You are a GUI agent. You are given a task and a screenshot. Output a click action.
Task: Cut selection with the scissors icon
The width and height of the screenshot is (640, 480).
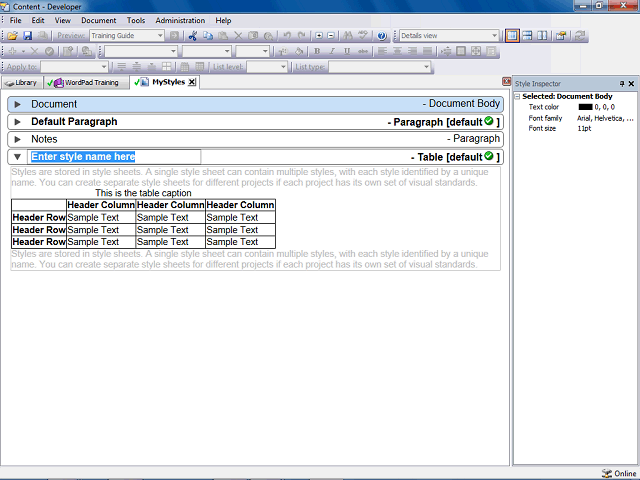193,36
